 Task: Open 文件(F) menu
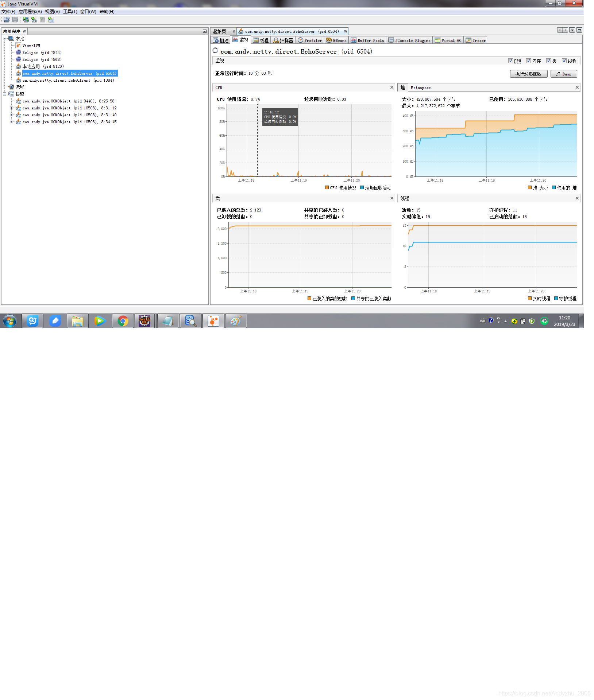[8, 12]
